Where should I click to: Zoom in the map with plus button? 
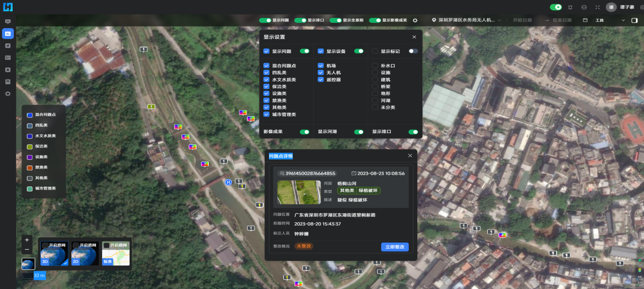(27, 239)
